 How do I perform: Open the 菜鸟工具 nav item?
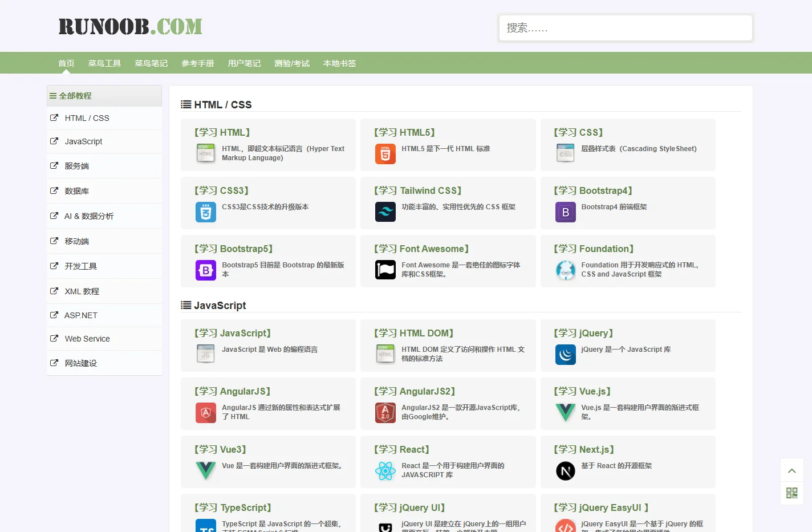click(104, 63)
